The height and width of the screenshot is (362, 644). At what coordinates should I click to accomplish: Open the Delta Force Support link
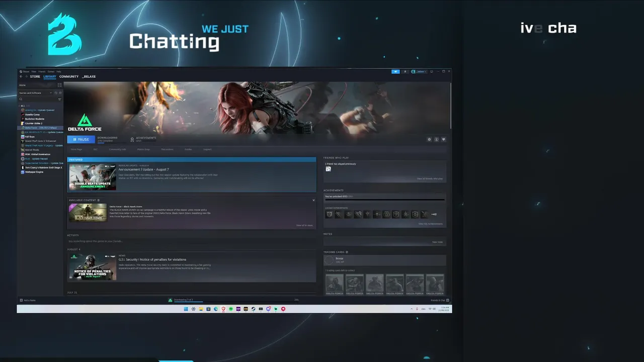pyautogui.click(x=207, y=149)
